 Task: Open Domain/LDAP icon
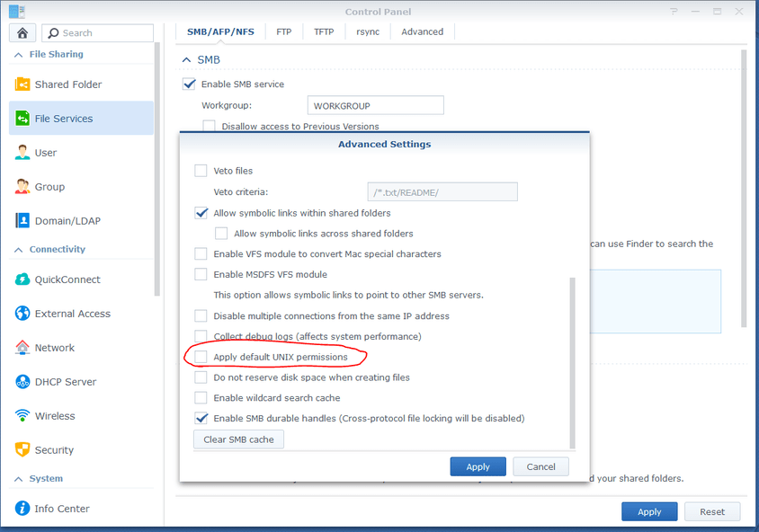coord(22,220)
